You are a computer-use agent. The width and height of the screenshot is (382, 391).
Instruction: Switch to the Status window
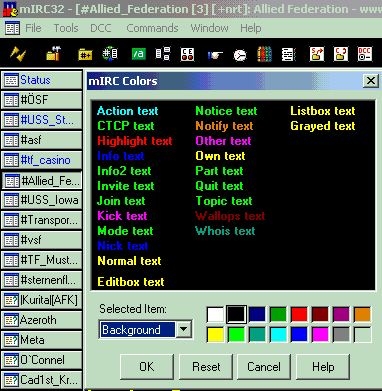click(42, 80)
